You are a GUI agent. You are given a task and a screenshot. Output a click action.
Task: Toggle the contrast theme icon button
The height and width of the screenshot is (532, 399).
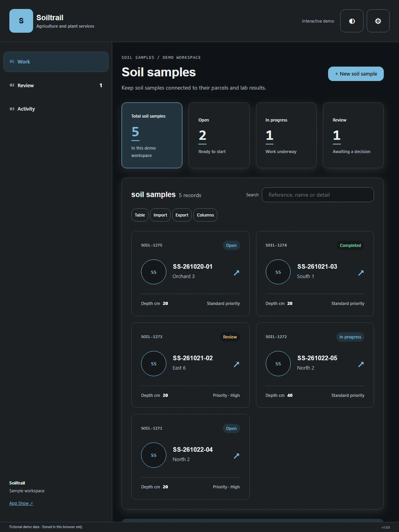[352, 21]
